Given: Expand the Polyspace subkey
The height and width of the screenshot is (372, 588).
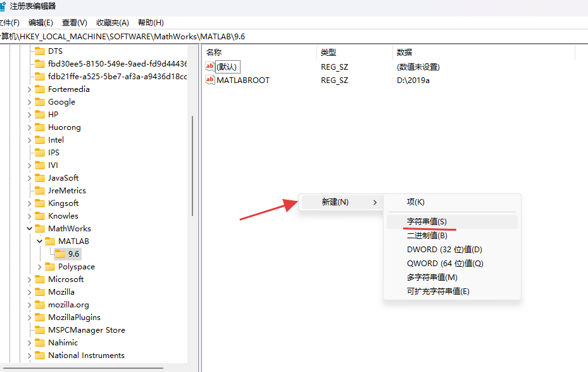Looking at the screenshot, I should click(39, 267).
